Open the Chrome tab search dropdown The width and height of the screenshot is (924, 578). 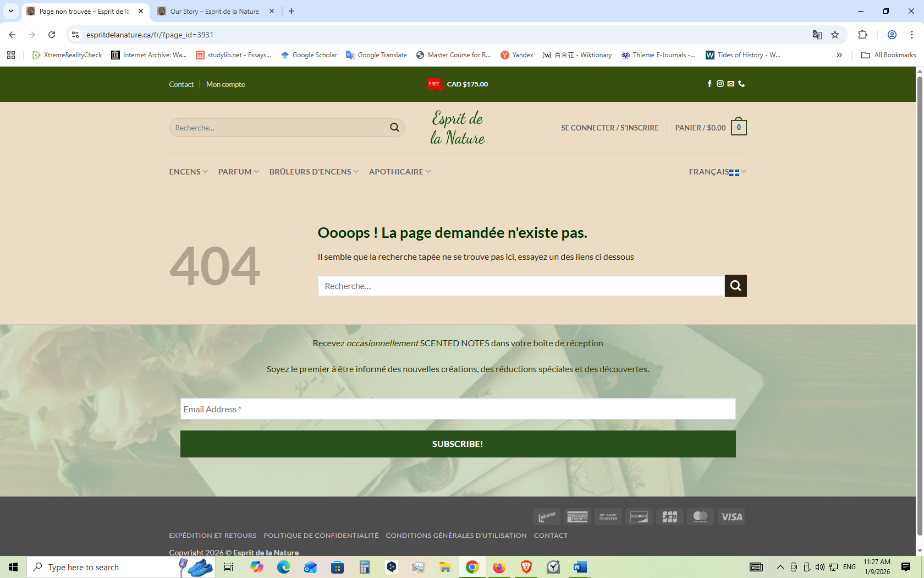11,11
